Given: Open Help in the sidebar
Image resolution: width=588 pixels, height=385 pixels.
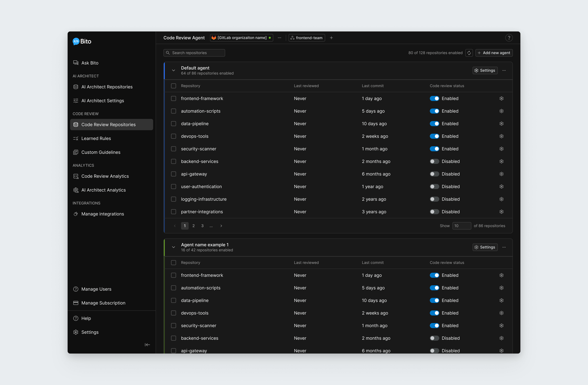Looking at the screenshot, I should pos(111,318).
